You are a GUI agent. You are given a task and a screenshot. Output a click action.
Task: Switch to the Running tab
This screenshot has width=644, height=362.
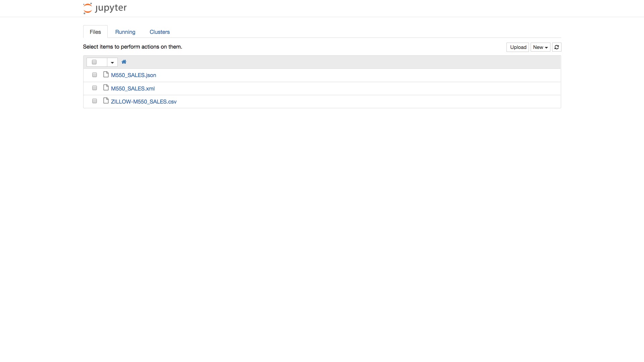[125, 32]
